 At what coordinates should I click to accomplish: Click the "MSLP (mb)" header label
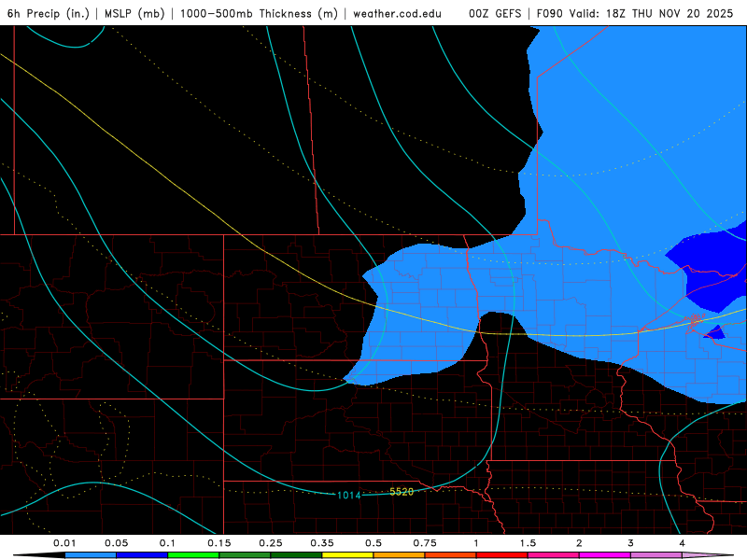tap(134, 13)
